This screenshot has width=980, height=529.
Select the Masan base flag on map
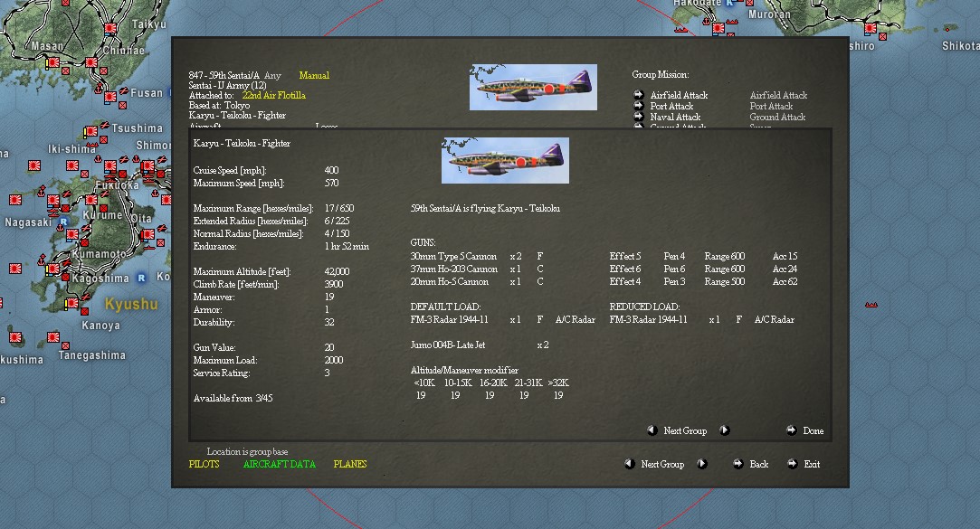[53, 62]
